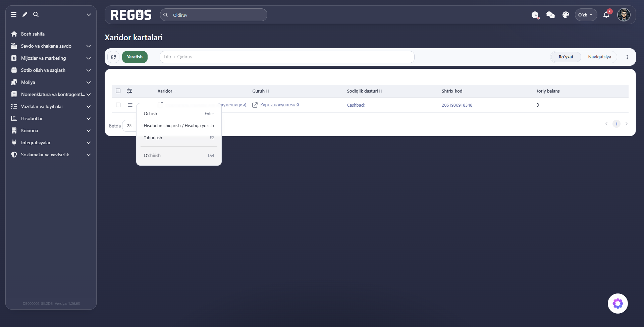Expand Mijozlar va marketing section
Image resolution: width=644 pixels, height=327 pixels.
pos(51,58)
